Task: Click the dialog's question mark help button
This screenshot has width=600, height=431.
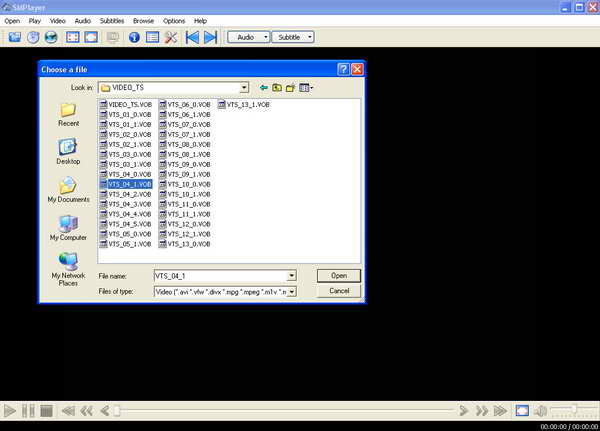Action: tap(343, 69)
